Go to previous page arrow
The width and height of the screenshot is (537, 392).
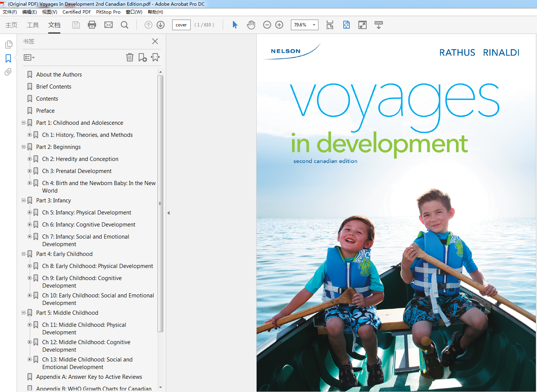(x=148, y=25)
